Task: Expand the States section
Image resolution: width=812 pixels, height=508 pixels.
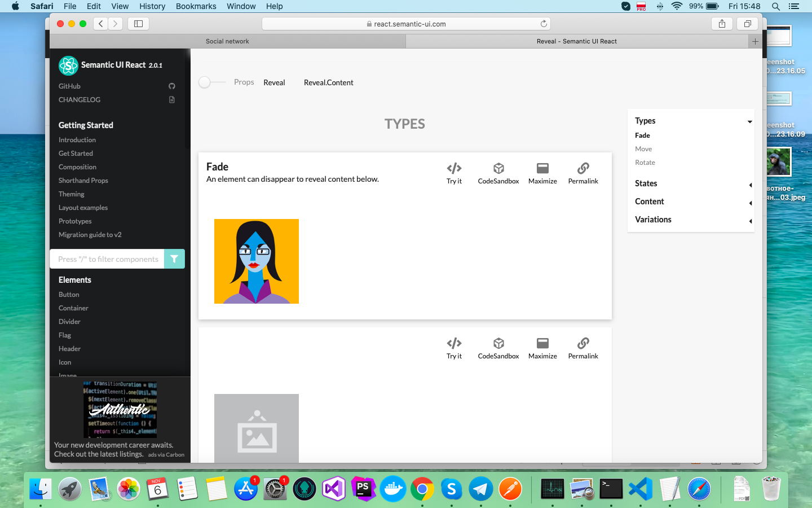Action: pos(750,185)
